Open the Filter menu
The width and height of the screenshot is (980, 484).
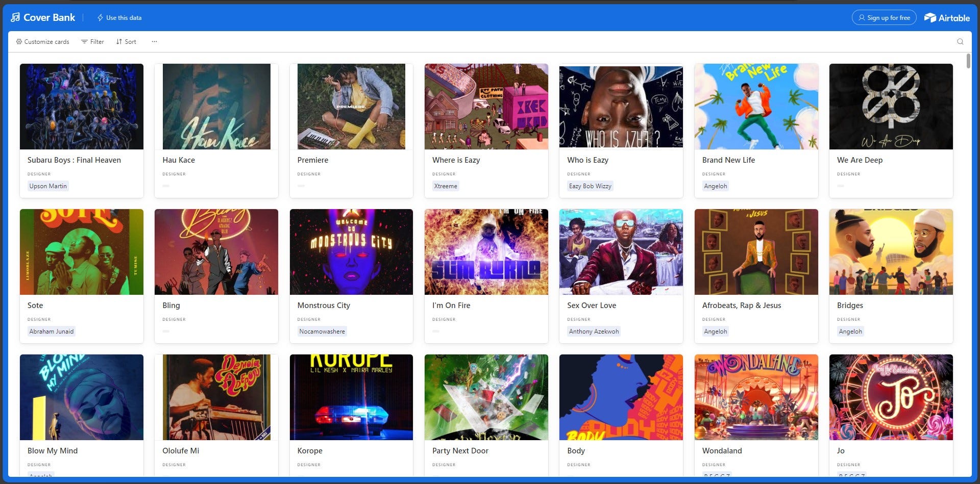point(92,42)
